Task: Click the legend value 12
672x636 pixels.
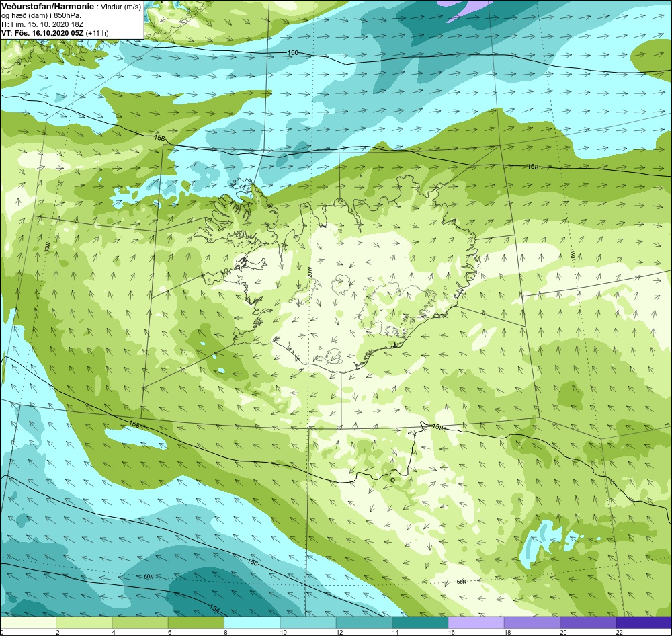Action: pyautogui.click(x=339, y=632)
